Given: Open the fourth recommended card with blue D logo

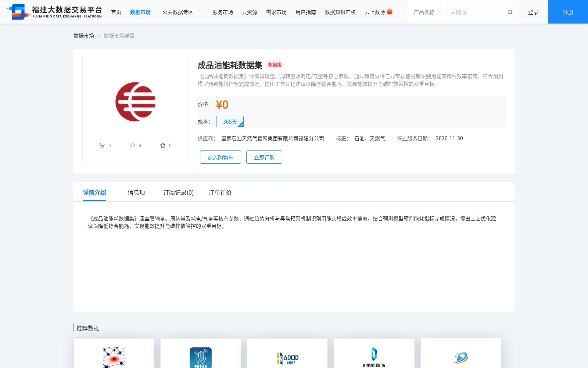Looking at the screenshot, I should [x=374, y=353].
